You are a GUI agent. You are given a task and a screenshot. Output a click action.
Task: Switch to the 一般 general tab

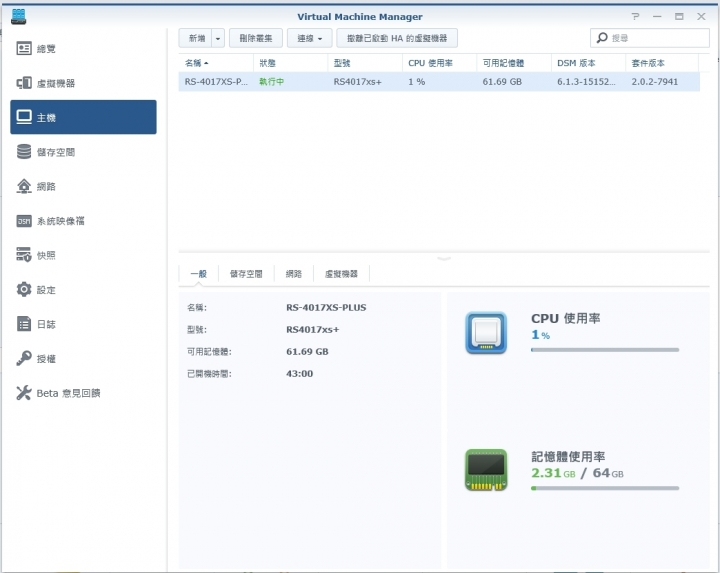(x=198, y=274)
